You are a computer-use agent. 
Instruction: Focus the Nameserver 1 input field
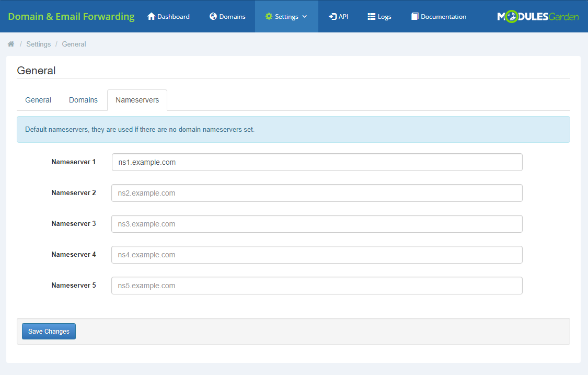pyautogui.click(x=317, y=162)
